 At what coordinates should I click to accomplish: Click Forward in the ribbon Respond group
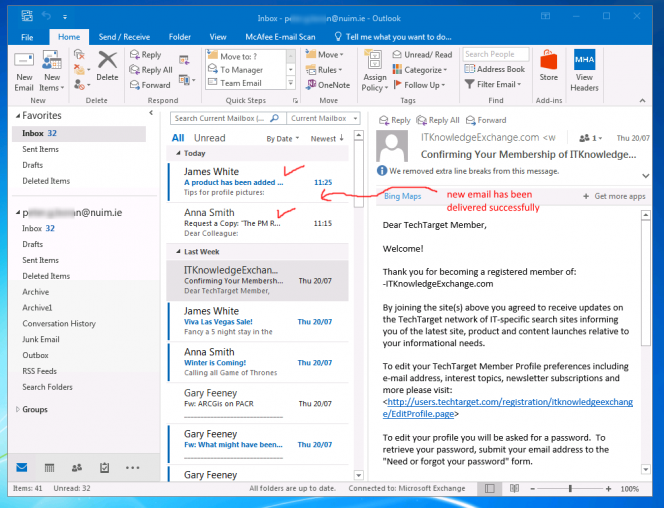point(150,85)
